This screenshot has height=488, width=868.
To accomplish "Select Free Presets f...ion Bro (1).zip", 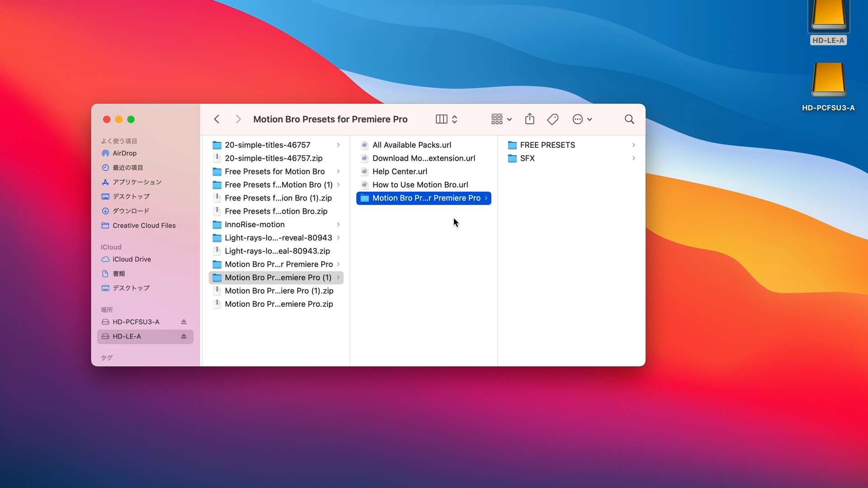I will [x=276, y=198].
